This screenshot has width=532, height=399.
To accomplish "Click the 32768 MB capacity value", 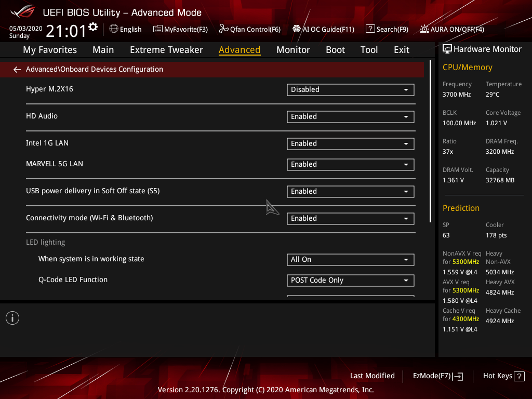I will 500,180.
